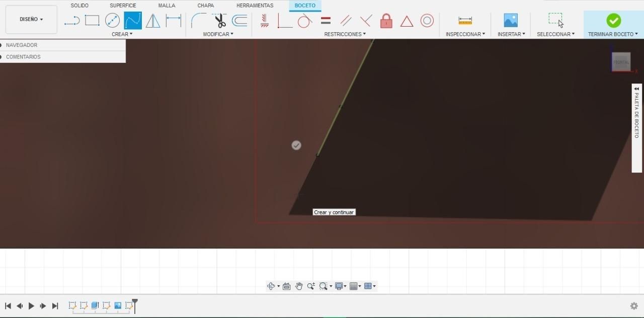Click the FRONTAL face of ViewCube
The height and width of the screenshot is (318, 644).
pos(621,62)
